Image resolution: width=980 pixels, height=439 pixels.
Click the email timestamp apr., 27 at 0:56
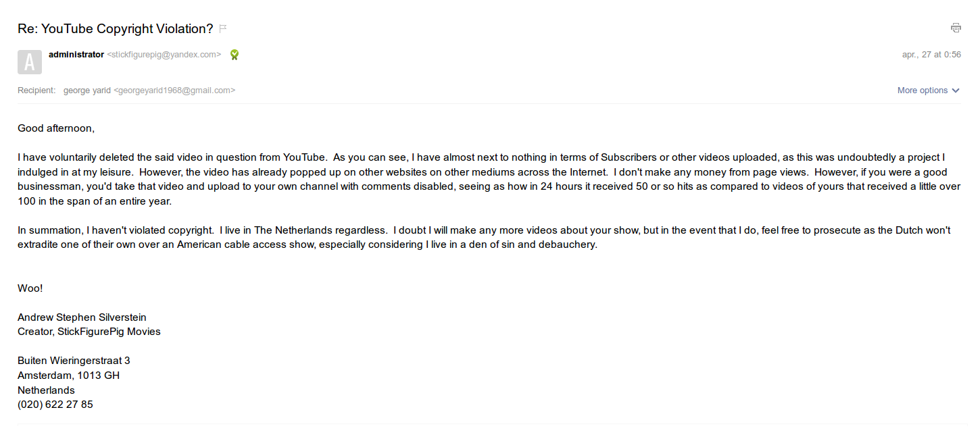(x=931, y=55)
